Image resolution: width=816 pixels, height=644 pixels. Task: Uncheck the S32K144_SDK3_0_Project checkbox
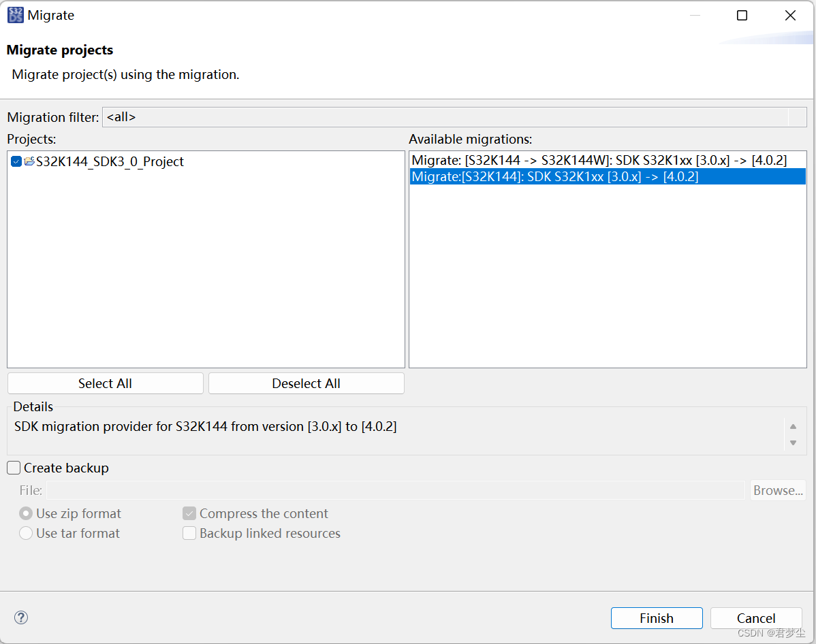[15, 161]
